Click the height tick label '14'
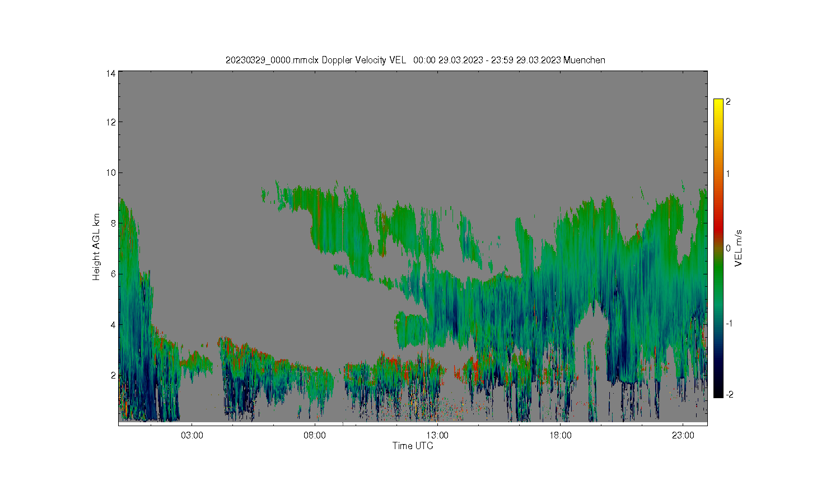The height and width of the screenshot is (504, 840). [x=111, y=73]
